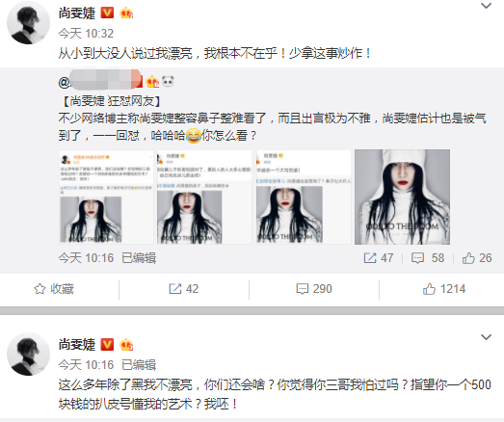The height and width of the screenshot is (422, 504).
Task: Click the crown membership icon beside first username
Action: (126, 13)
